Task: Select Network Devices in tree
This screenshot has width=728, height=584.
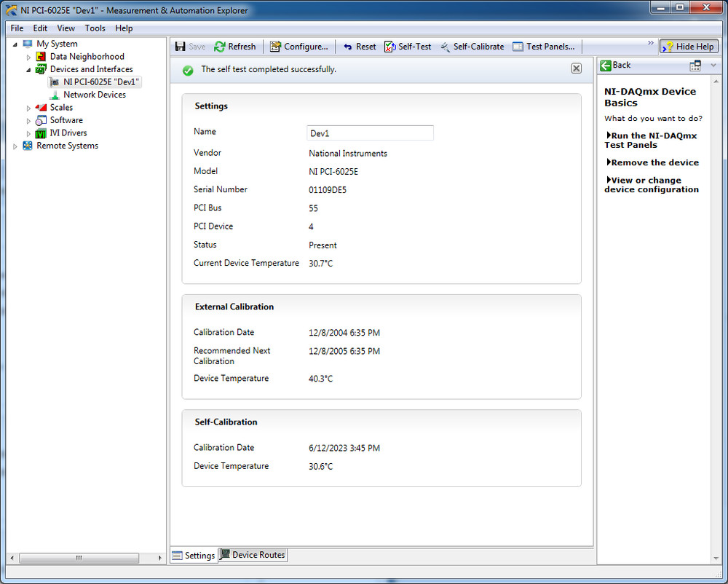Action: [x=95, y=94]
